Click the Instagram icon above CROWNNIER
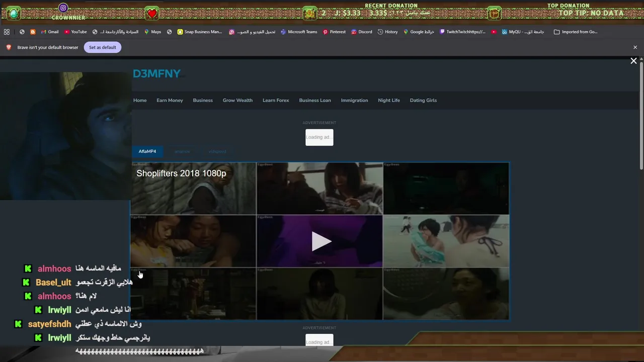This screenshot has height=362, width=644. coord(63,8)
